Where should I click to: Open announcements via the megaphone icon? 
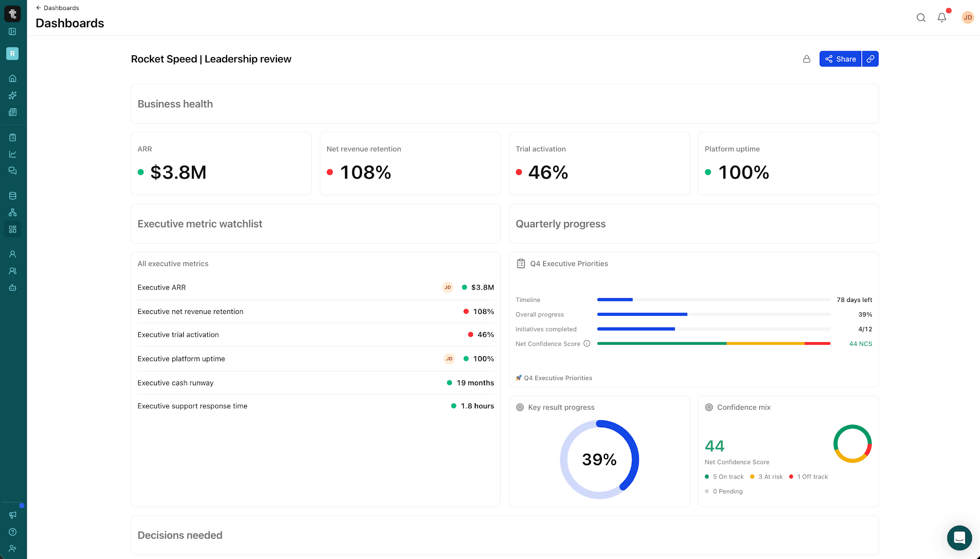(12, 515)
